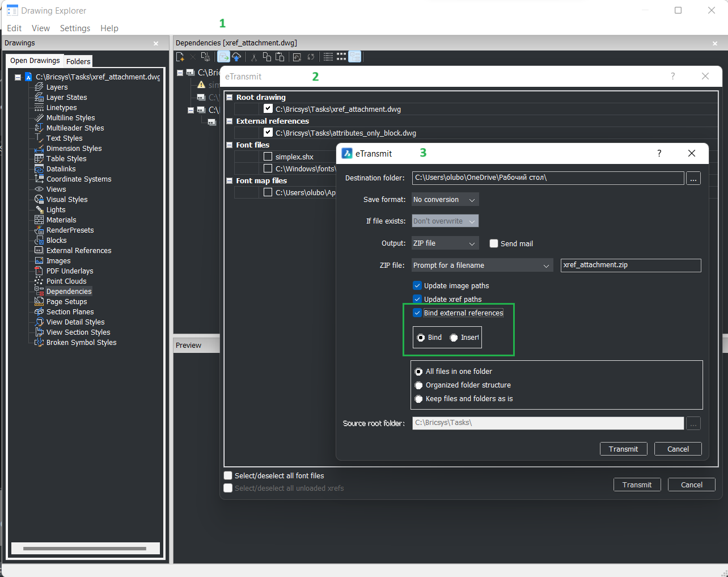Click the Materials icon in tree
Viewport: 728px width, 577px height.
click(39, 220)
